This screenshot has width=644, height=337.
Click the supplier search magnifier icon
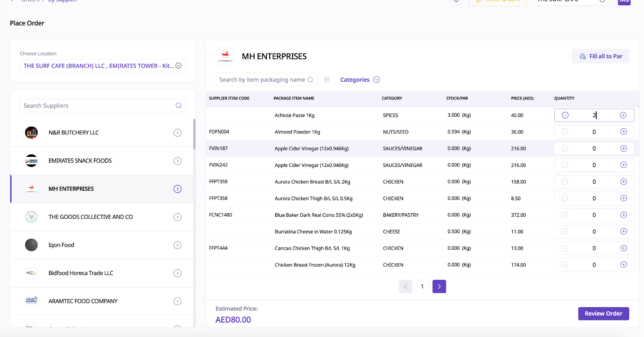178,105
